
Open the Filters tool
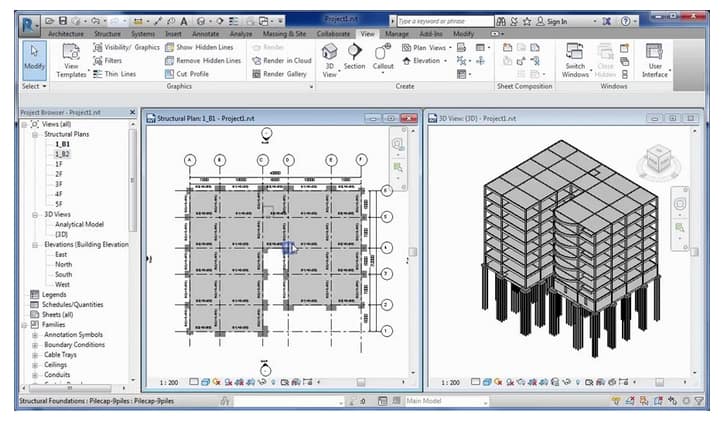tap(108, 61)
